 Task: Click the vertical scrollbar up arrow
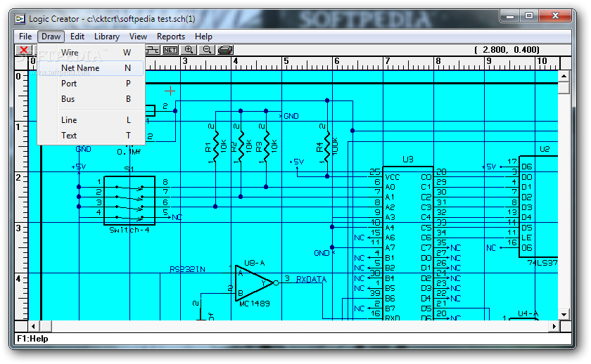pos(564,77)
